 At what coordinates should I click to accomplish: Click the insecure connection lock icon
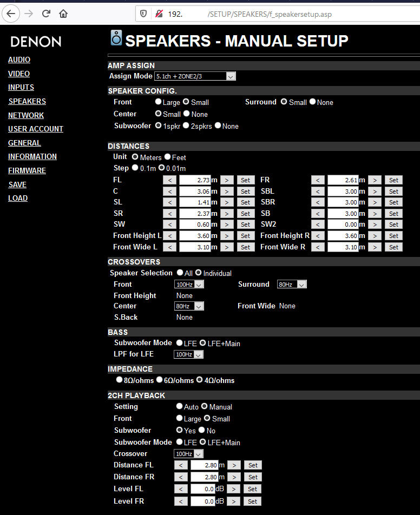pyautogui.click(x=159, y=14)
